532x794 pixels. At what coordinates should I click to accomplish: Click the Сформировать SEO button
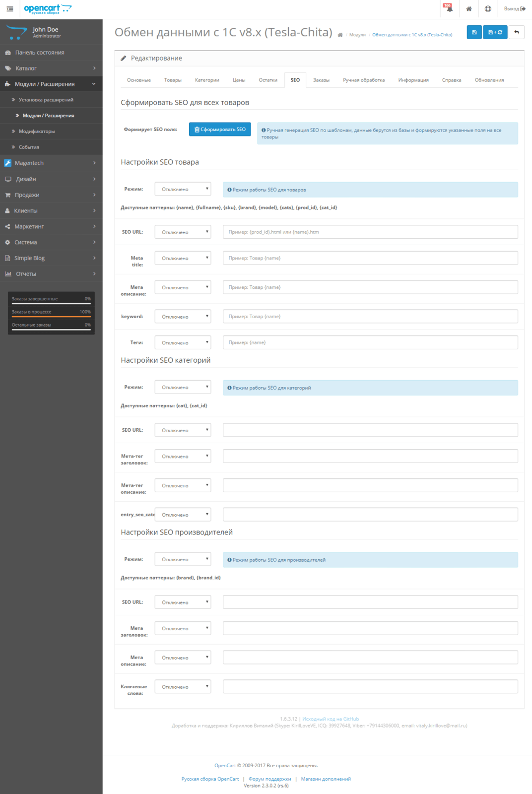220,129
